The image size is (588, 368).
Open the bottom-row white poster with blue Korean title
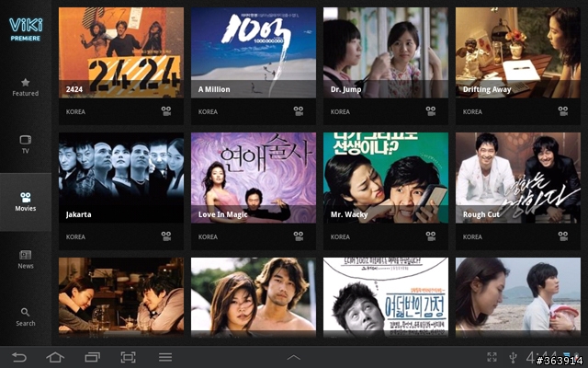point(386,297)
